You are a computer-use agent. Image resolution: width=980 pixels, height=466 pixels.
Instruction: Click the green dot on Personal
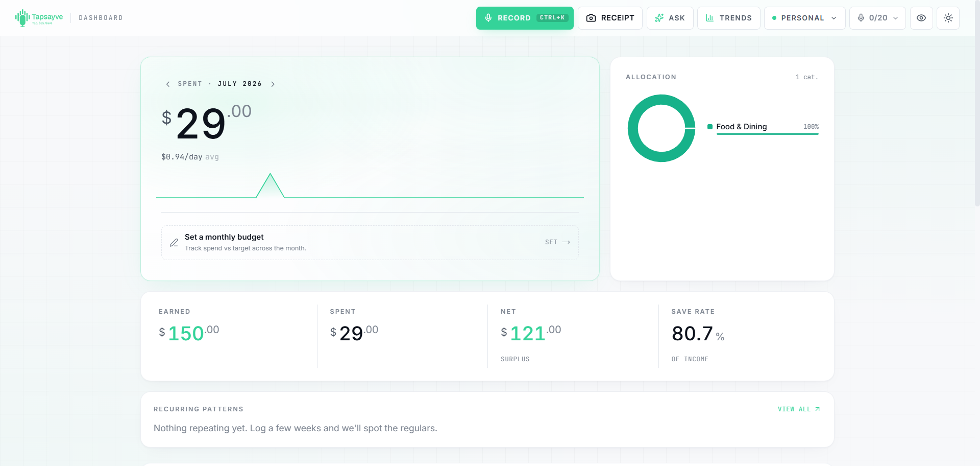pos(774,18)
